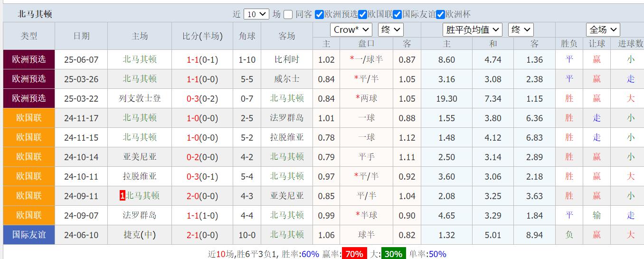Viewport: 644px width, 259px height.
Task: Click the 角球 column header
Action: [246, 36]
